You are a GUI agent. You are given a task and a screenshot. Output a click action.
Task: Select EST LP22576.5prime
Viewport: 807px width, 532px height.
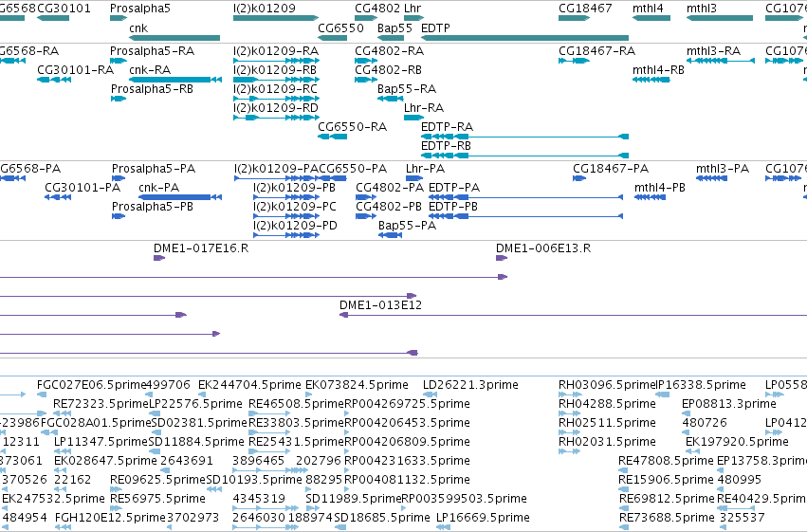tap(195, 404)
